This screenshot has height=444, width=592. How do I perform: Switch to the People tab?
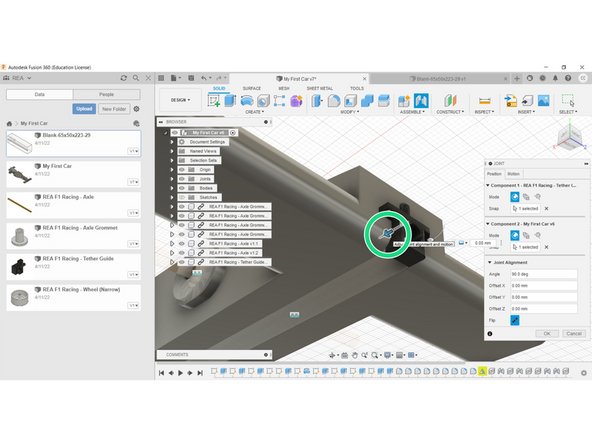106,94
